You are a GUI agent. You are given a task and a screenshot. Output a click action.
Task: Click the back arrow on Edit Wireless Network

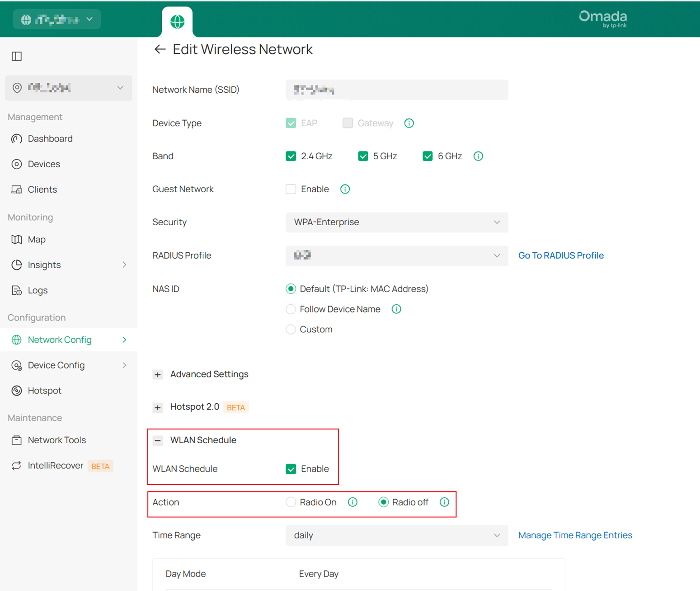tap(160, 49)
